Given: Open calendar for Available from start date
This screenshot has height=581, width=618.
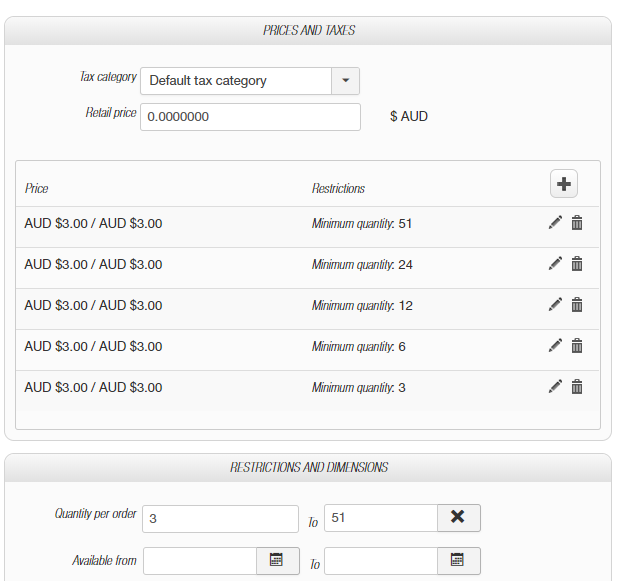Looking at the screenshot, I should coord(277,561).
